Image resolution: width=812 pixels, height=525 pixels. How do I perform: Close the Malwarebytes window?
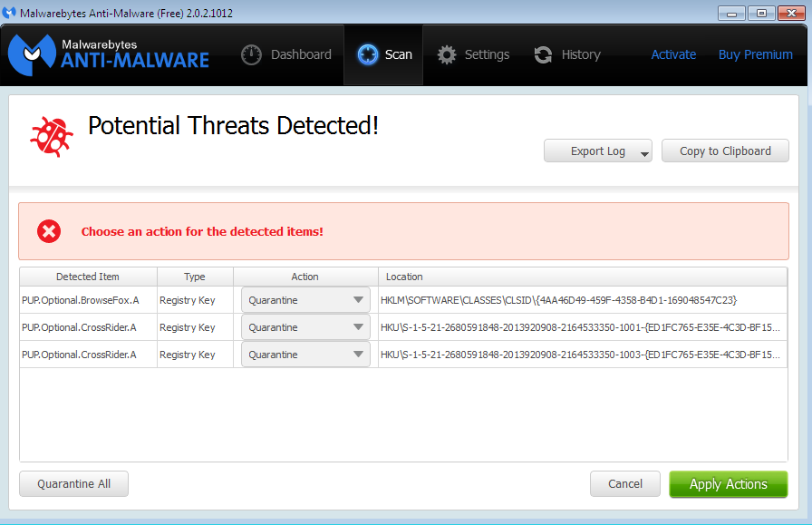791,13
